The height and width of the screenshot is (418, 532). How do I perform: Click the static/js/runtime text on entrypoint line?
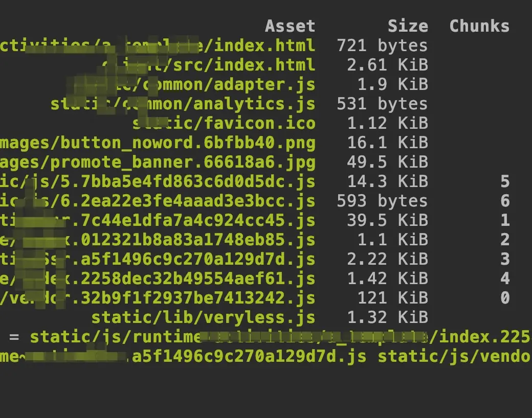[116, 337]
